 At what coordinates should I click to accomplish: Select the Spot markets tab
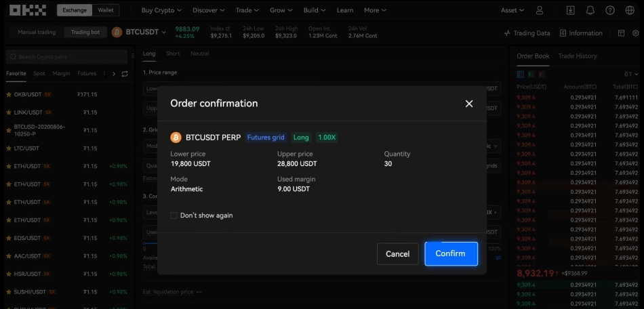(39, 73)
